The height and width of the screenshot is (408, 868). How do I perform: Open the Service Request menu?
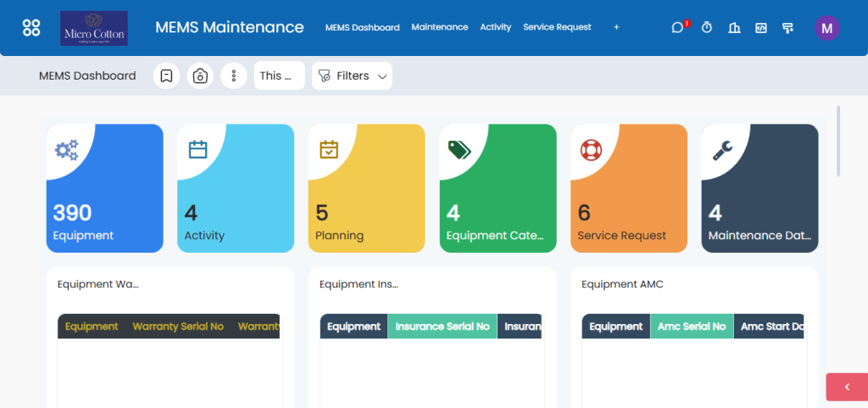tap(557, 27)
